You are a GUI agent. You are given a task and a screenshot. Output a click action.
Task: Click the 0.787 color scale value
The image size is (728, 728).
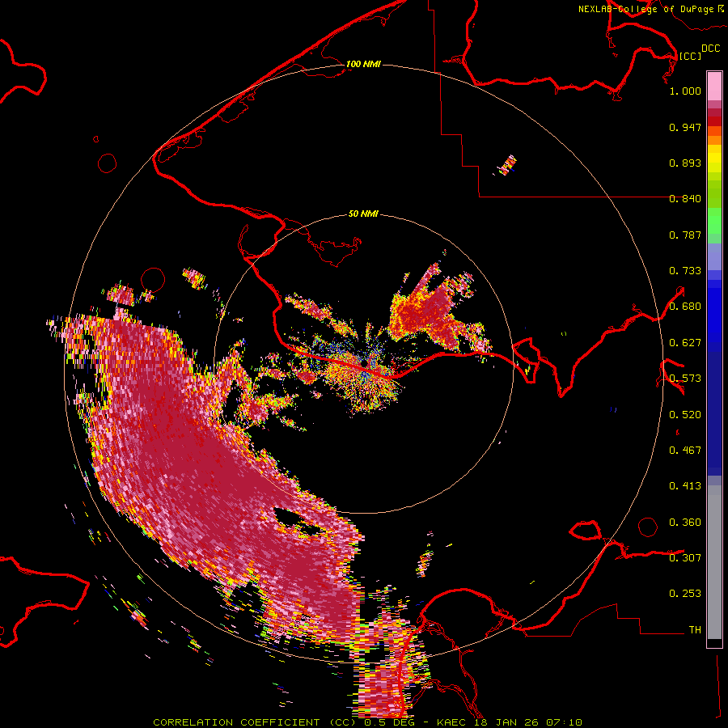point(685,235)
